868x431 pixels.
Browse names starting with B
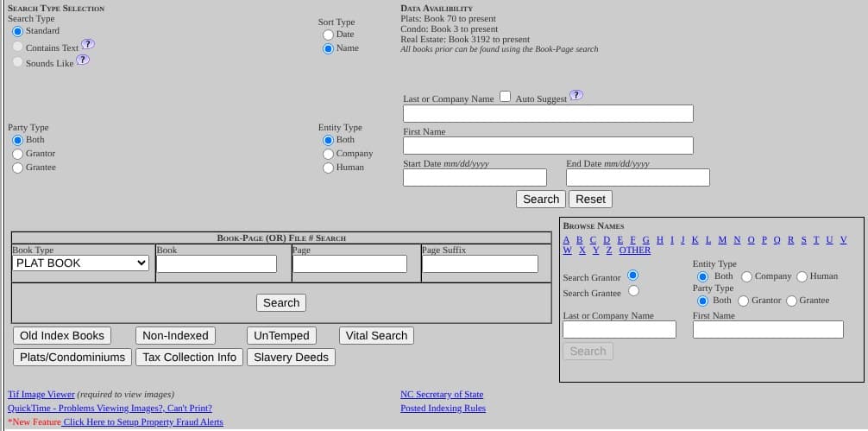pyautogui.click(x=580, y=240)
